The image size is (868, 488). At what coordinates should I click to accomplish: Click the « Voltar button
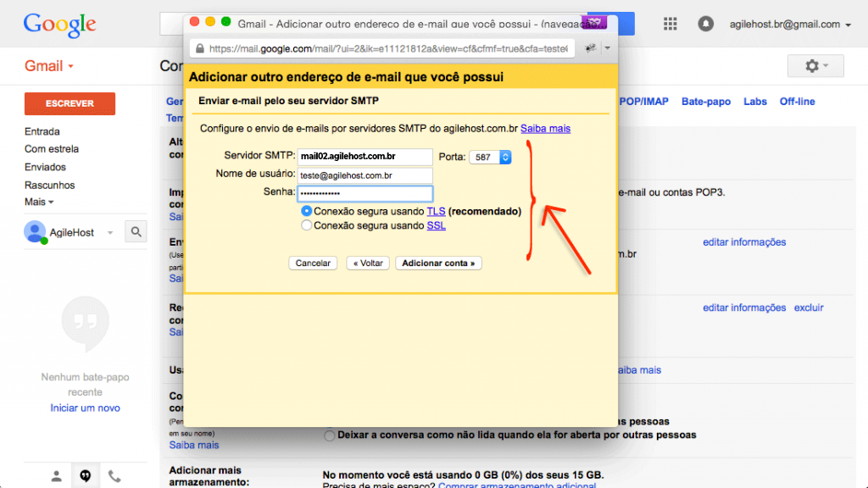[368, 263]
